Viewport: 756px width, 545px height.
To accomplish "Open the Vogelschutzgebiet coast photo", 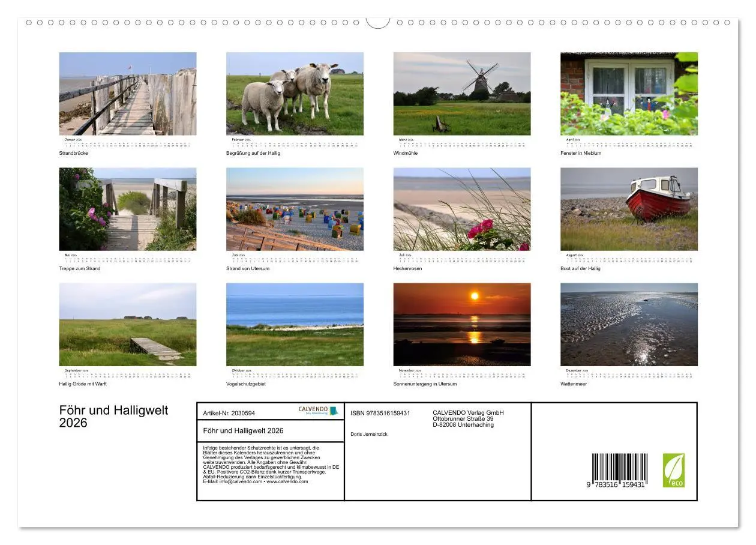I will coord(295,325).
